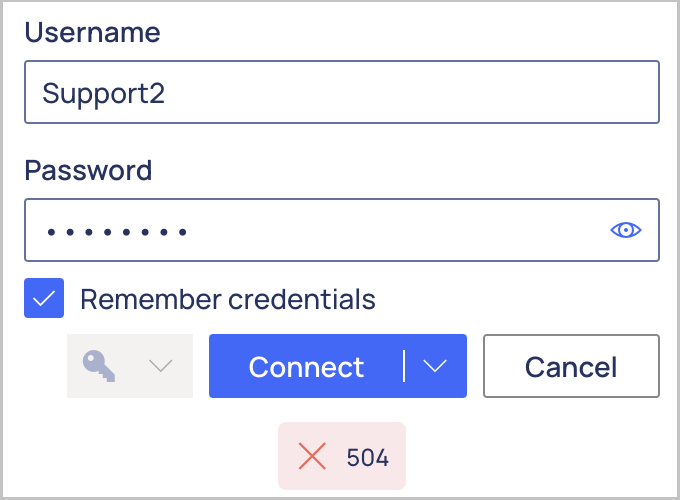Click the masked password dots
The width and height of the screenshot is (680, 500).
pos(117,232)
